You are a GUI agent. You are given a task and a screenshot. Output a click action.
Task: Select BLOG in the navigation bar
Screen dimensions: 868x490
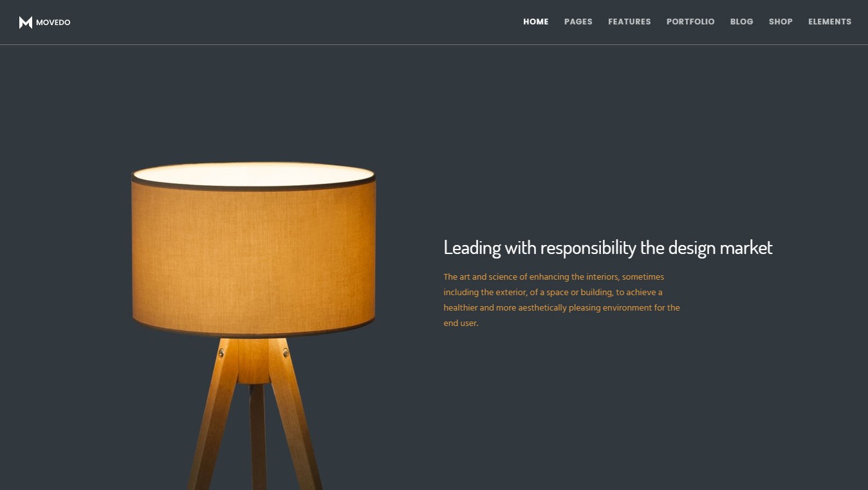pos(742,22)
